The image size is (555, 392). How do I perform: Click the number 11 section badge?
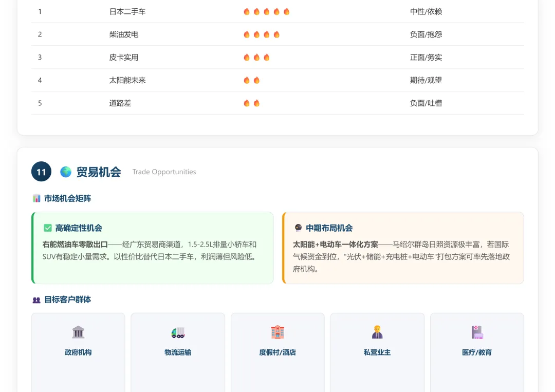coord(42,172)
